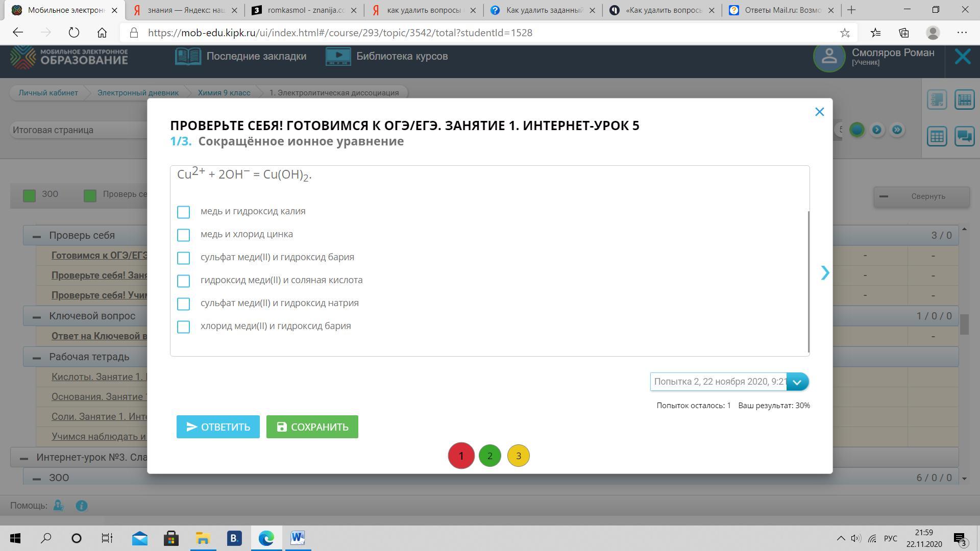The height and width of the screenshot is (551, 980).
Task: Click the chat messages icon in right panel
Action: (964, 136)
